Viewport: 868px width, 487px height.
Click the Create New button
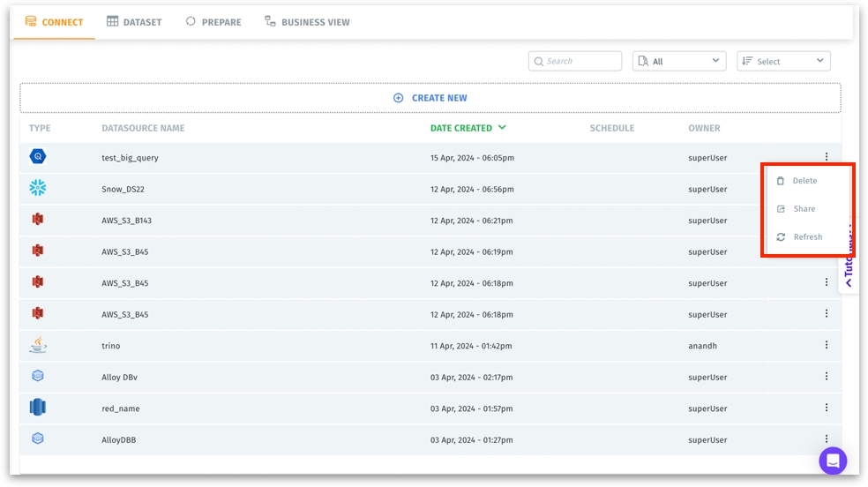pos(430,98)
